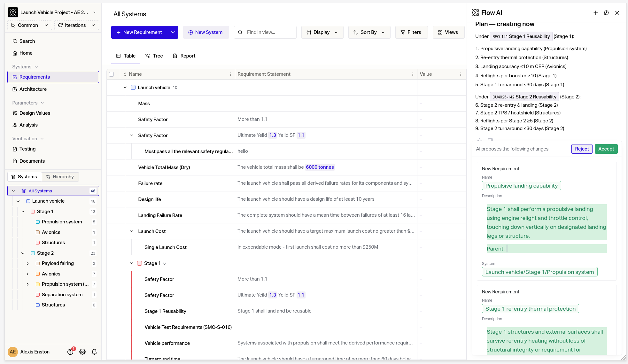Screen dimensions: 628x364
Task: Expand Payload fairing in systems tree
Action: point(27,263)
